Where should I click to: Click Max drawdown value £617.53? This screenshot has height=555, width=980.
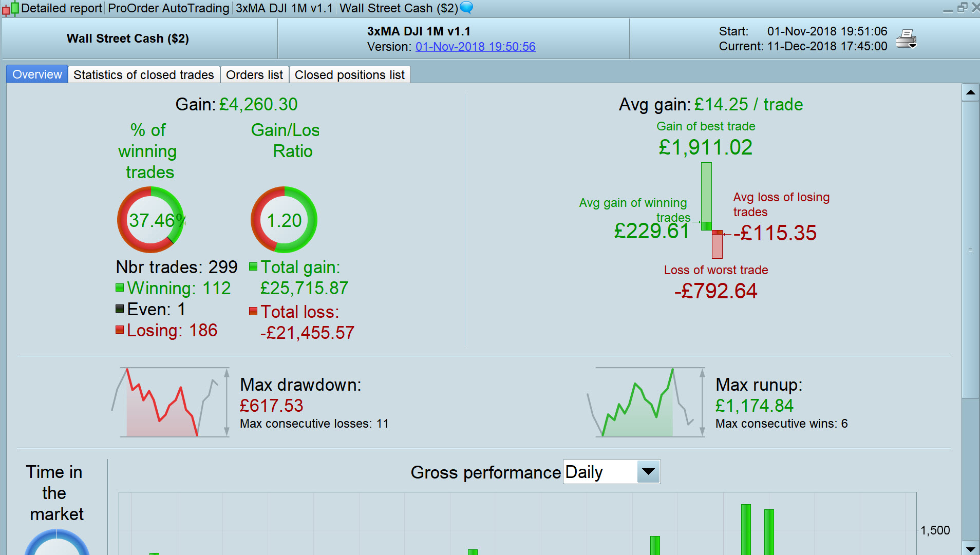tap(272, 406)
